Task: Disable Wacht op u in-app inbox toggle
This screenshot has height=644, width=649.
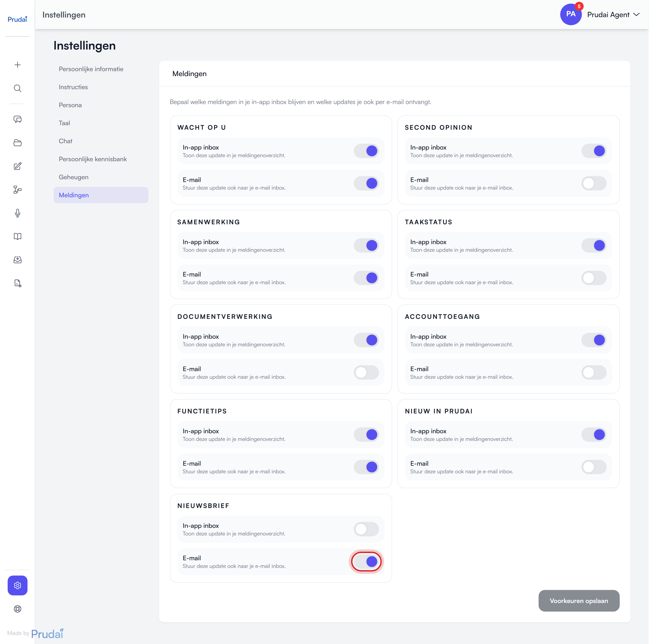Action: [366, 151]
